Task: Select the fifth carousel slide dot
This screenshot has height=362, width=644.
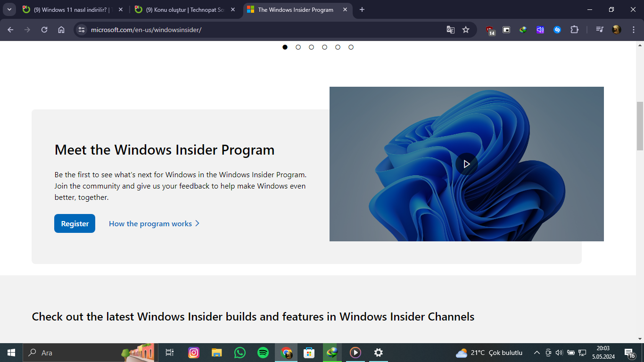Action: (338, 47)
